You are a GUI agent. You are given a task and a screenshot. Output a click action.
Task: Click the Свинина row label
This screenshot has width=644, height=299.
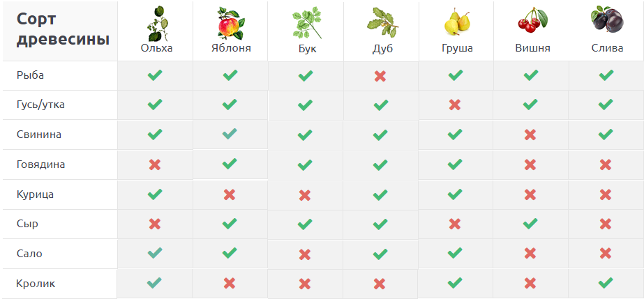point(38,135)
